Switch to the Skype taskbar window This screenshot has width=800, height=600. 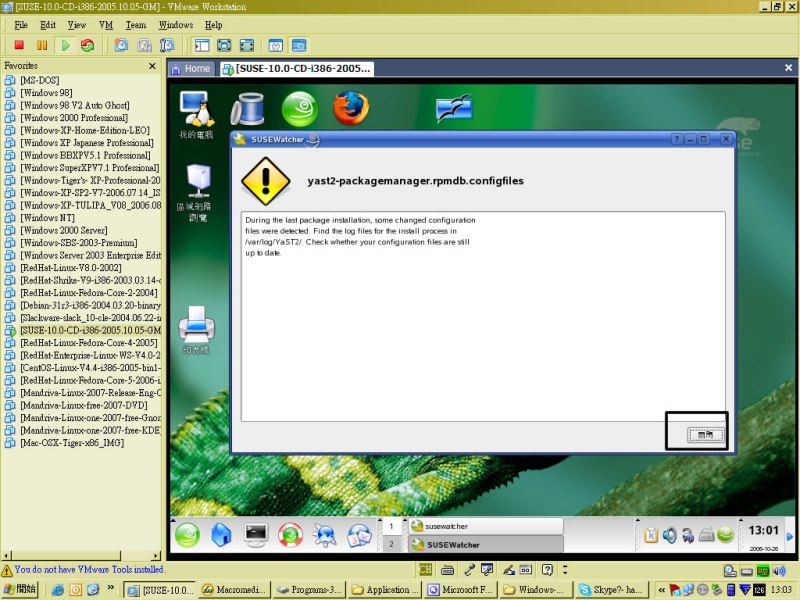(612, 590)
